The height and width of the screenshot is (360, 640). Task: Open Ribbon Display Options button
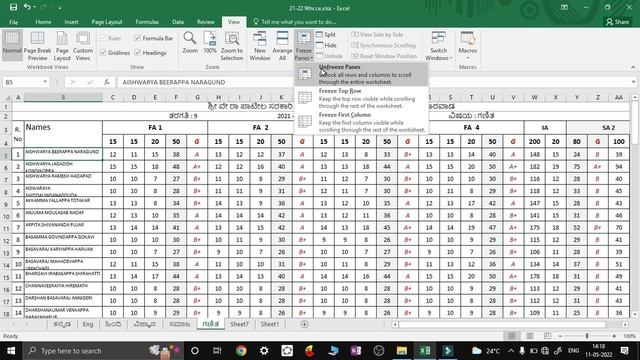point(564,7)
